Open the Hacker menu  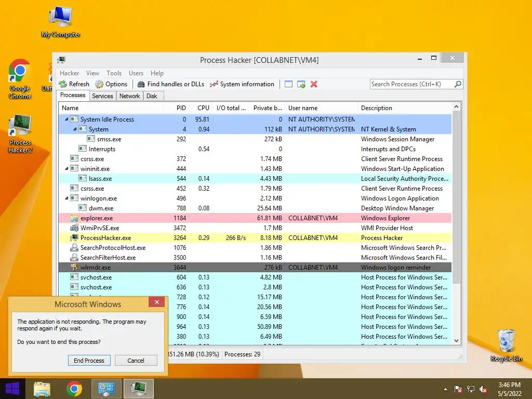click(69, 73)
